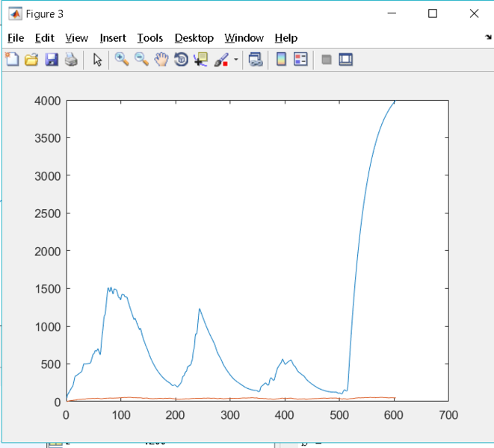Screen dimensions: 494x448
Task: Show plot tools and dock figure
Action: coord(345,60)
